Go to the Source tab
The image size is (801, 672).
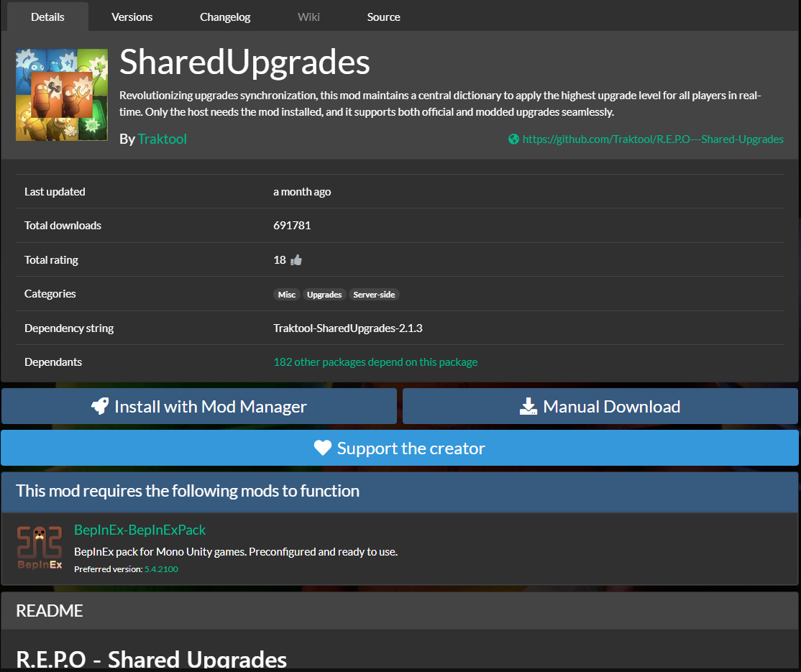click(x=383, y=17)
